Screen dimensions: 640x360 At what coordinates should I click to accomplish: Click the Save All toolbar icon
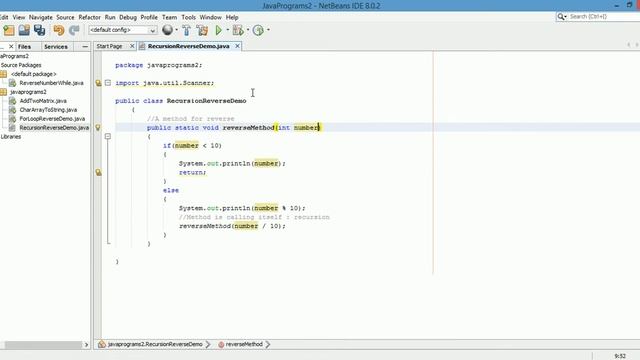coord(40,30)
